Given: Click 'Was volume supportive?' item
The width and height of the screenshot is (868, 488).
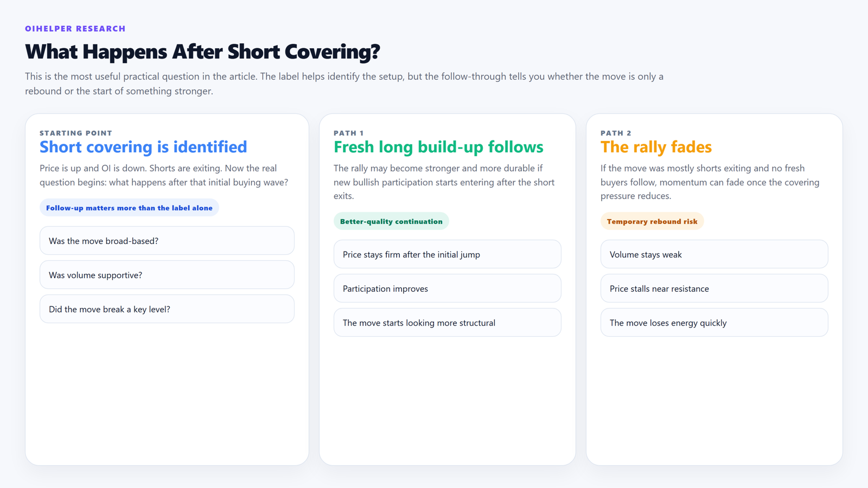Looking at the screenshot, I should 167,275.
